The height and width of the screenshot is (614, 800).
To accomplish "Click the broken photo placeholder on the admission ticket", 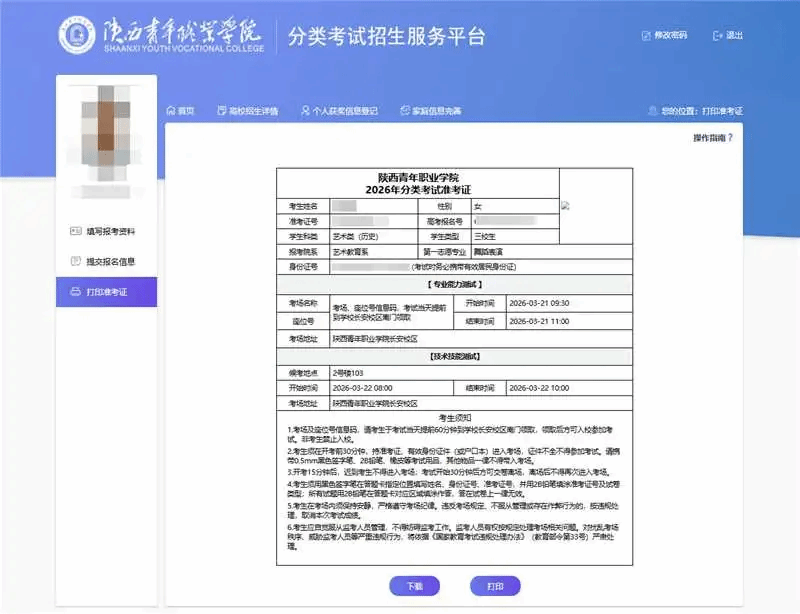I will point(565,206).
